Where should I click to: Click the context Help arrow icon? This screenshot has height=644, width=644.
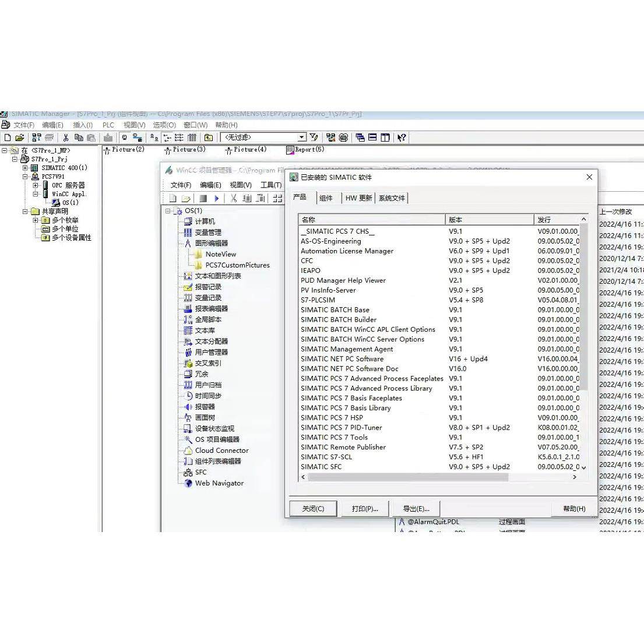click(x=402, y=138)
